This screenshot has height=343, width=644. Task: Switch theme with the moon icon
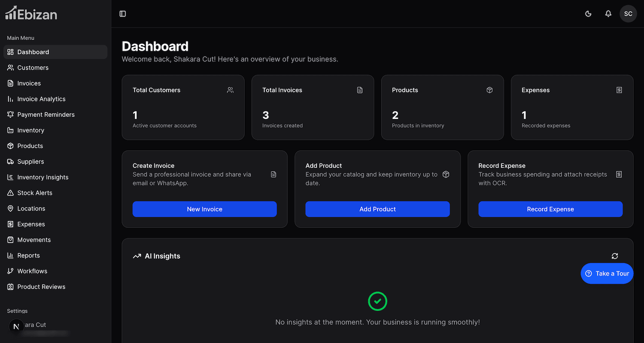click(588, 14)
